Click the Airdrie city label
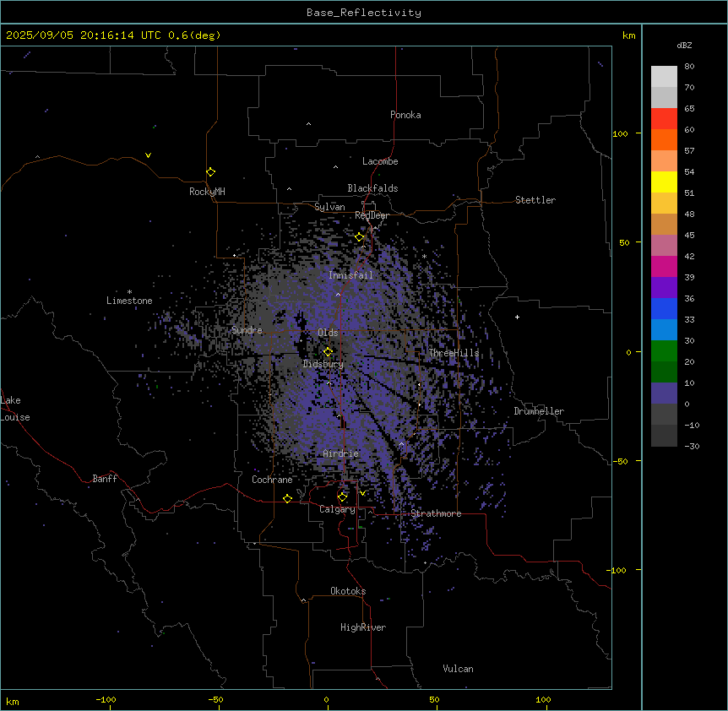Screen dimensions: 728x711 [341, 453]
